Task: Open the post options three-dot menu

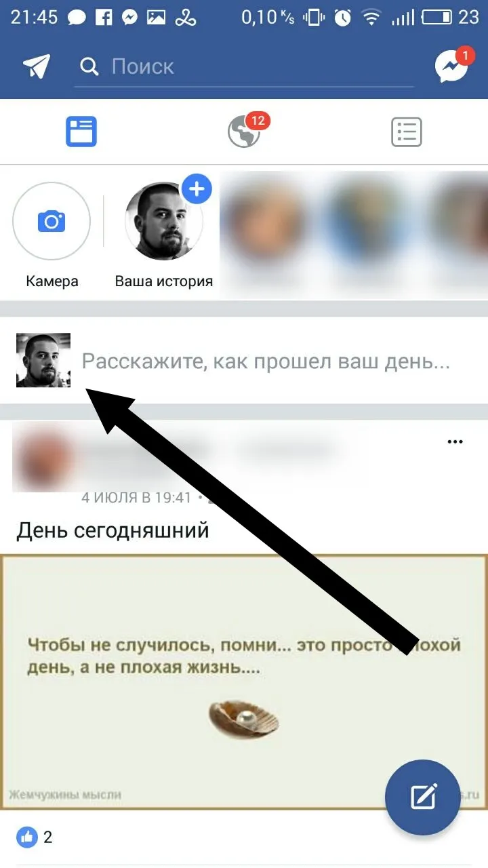Action: pos(455,442)
